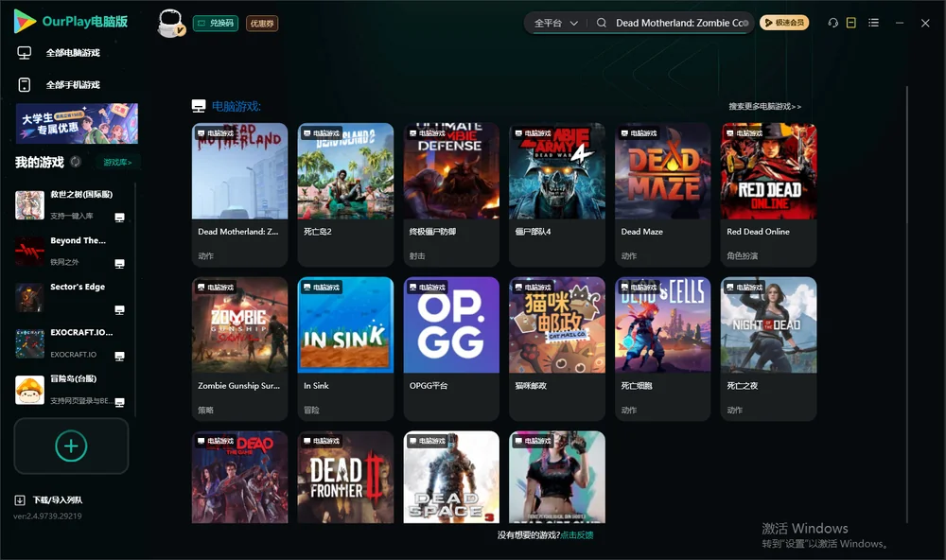
Task: Click the 兑换码 redeem code button
Action: (x=216, y=24)
